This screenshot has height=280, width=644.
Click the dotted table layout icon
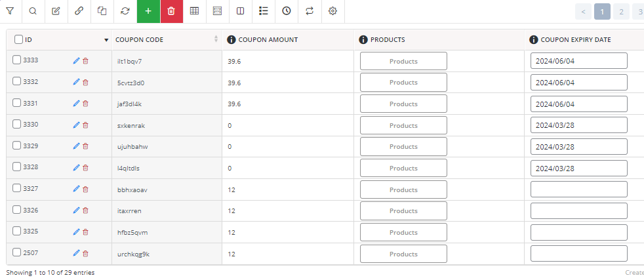(217, 12)
